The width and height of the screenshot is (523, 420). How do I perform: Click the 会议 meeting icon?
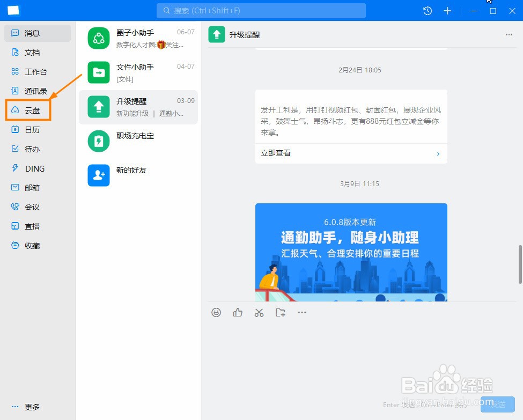15,207
